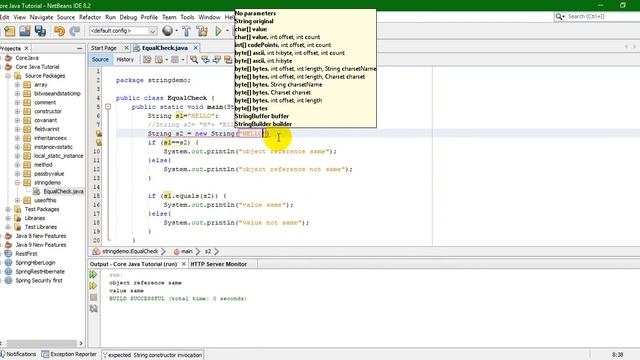The height and width of the screenshot is (360, 640).
Task: Click the error lightbulb glyph on line 8
Action: click(x=98, y=133)
